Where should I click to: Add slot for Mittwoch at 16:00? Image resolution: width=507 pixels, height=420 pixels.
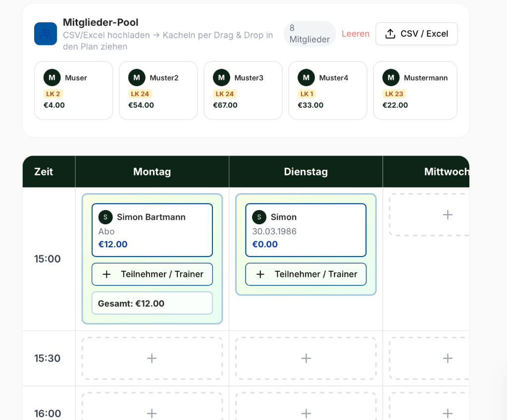[429, 407]
